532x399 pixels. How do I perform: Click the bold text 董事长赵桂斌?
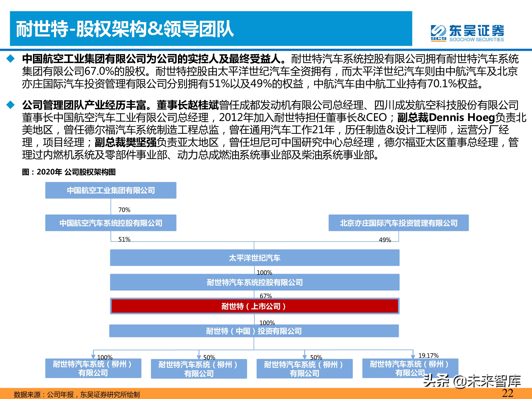(188, 105)
